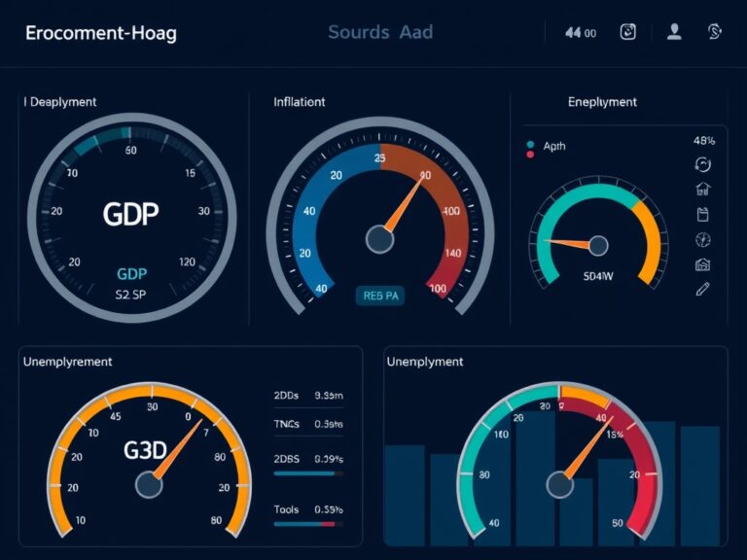Click the 2DBS progress bar

pyautogui.click(x=308, y=473)
